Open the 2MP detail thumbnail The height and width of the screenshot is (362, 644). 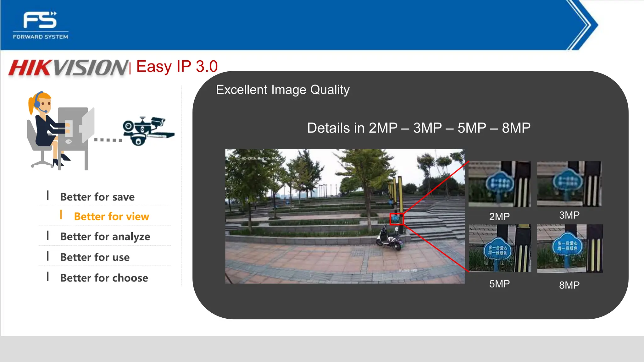(499, 184)
